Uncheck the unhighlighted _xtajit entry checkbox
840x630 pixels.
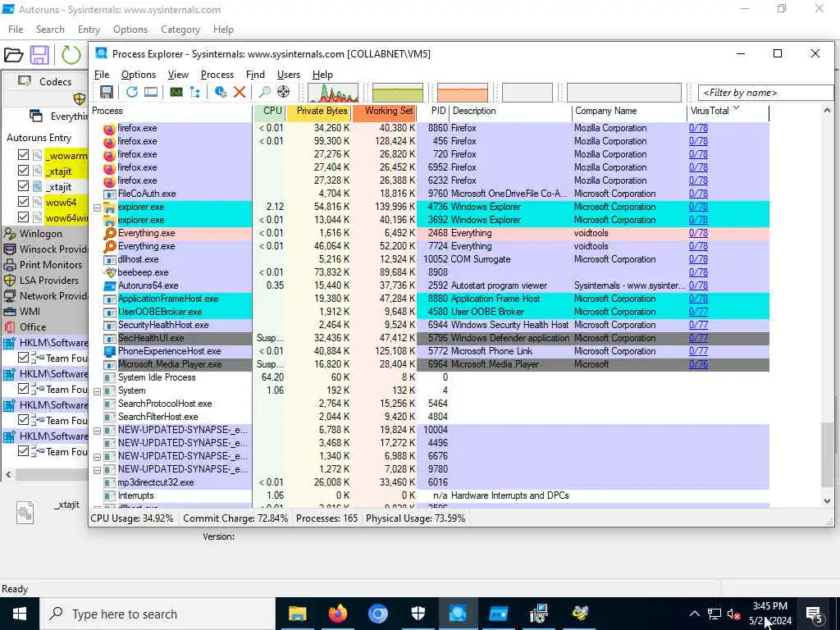[x=23, y=186]
